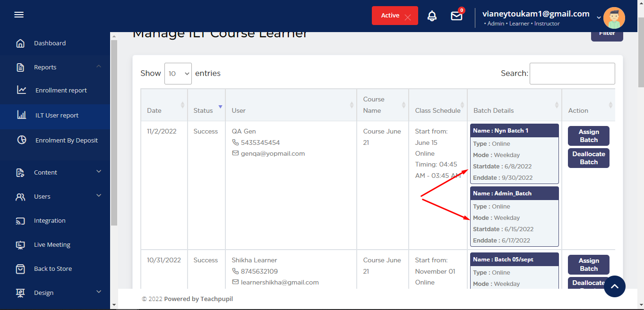Collapse the Reports menu section
This screenshot has width=644, height=310.
pos(99,67)
